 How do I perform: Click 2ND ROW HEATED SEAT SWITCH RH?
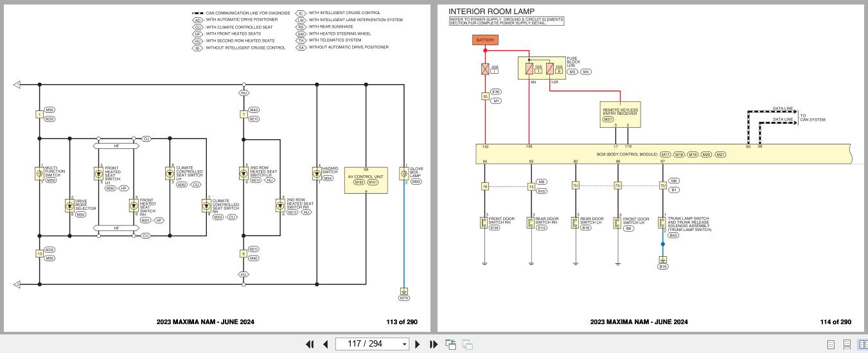[x=300, y=203]
